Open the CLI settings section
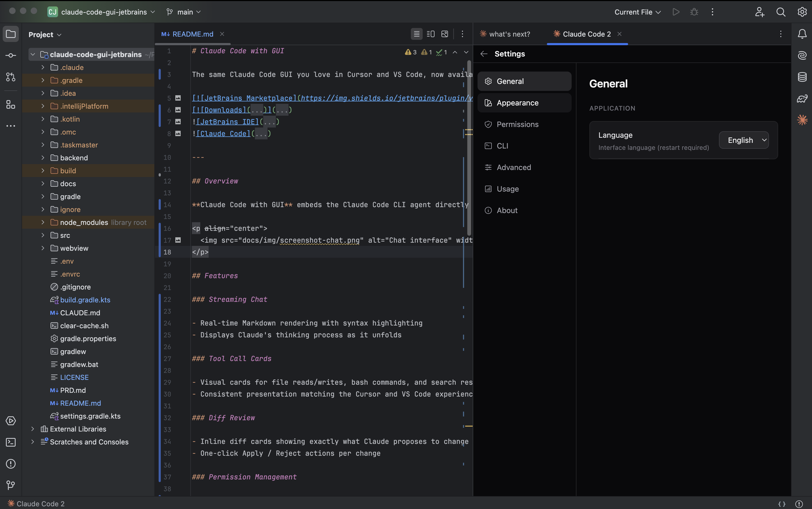Image resolution: width=812 pixels, height=509 pixels. [524, 146]
